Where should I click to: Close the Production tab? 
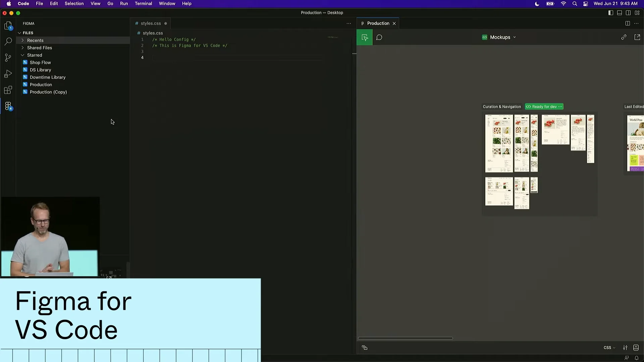point(394,23)
